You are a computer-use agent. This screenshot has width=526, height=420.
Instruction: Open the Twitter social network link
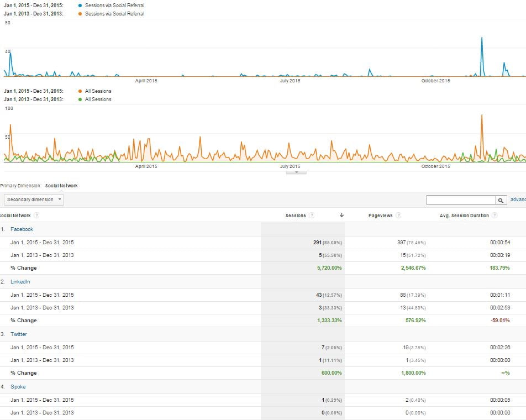18,334
